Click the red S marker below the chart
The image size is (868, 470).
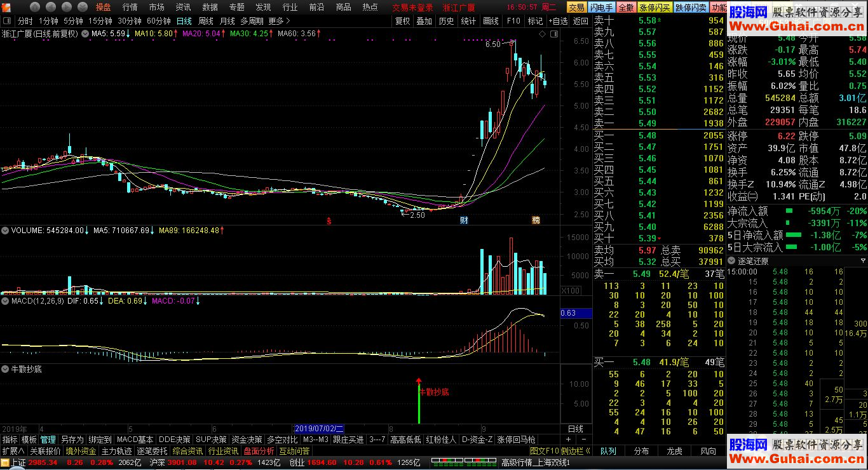pyautogui.click(x=329, y=221)
